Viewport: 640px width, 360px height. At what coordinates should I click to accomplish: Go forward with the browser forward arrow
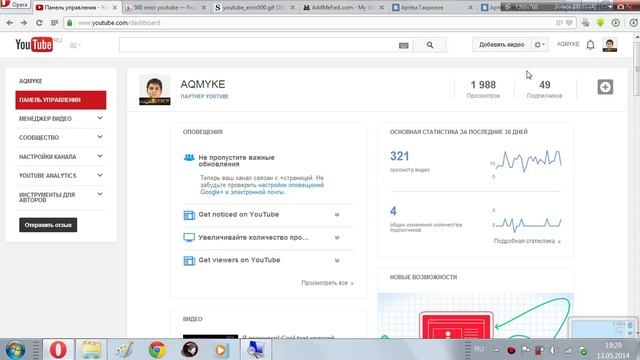[24, 23]
